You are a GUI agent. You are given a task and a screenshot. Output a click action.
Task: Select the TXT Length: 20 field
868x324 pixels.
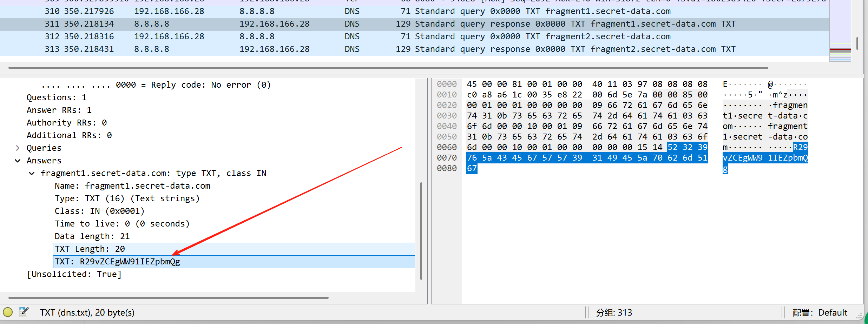coord(90,249)
